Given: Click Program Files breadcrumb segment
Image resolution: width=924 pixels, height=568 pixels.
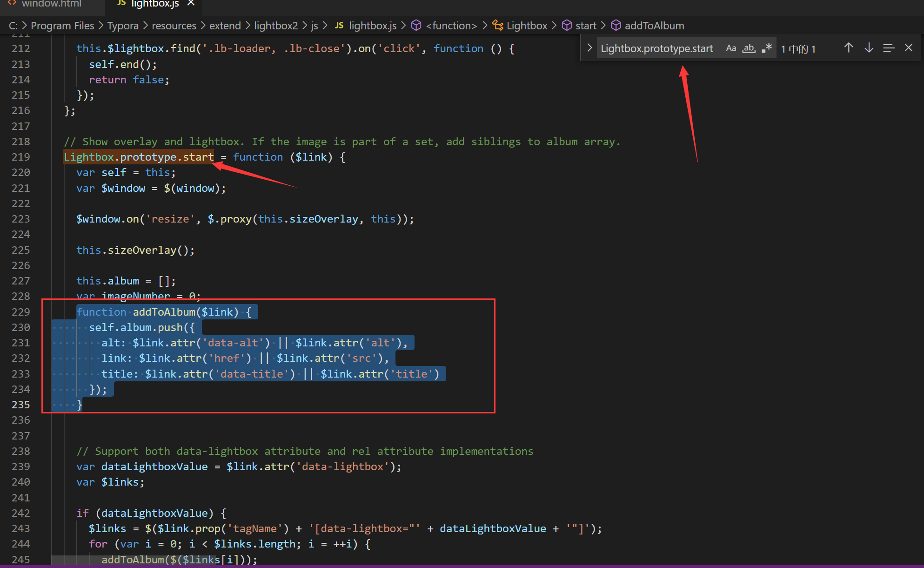Looking at the screenshot, I should [62, 26].
